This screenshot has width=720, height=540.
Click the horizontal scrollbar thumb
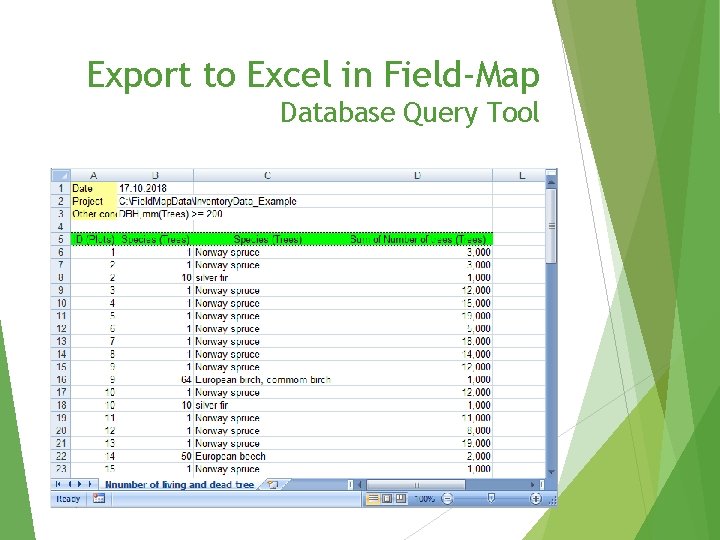(x=416, y=484)
